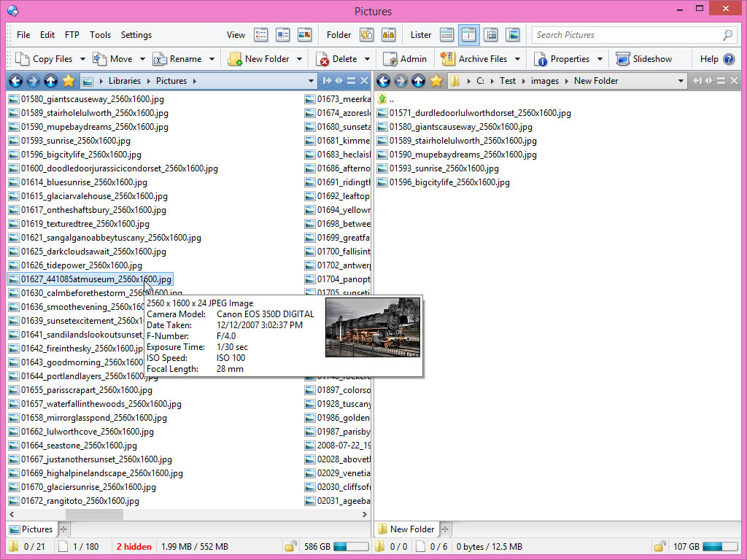
Task: Select 01571_durdledoorlulworthdorset file in right pane
Action: 474,113
